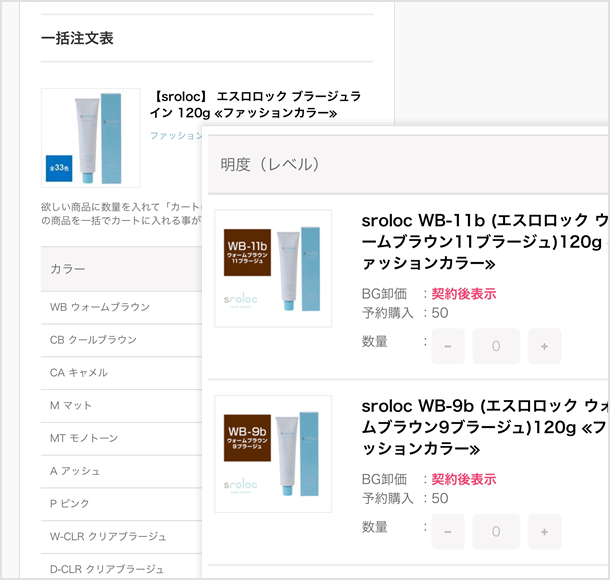Screen dimensions: 610x580
Task: Increase quantity for WB-9b product
Action: tap(544, 531)
